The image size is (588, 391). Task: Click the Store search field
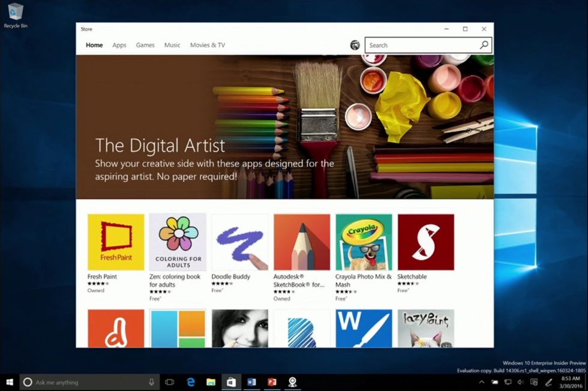(428, 45)
